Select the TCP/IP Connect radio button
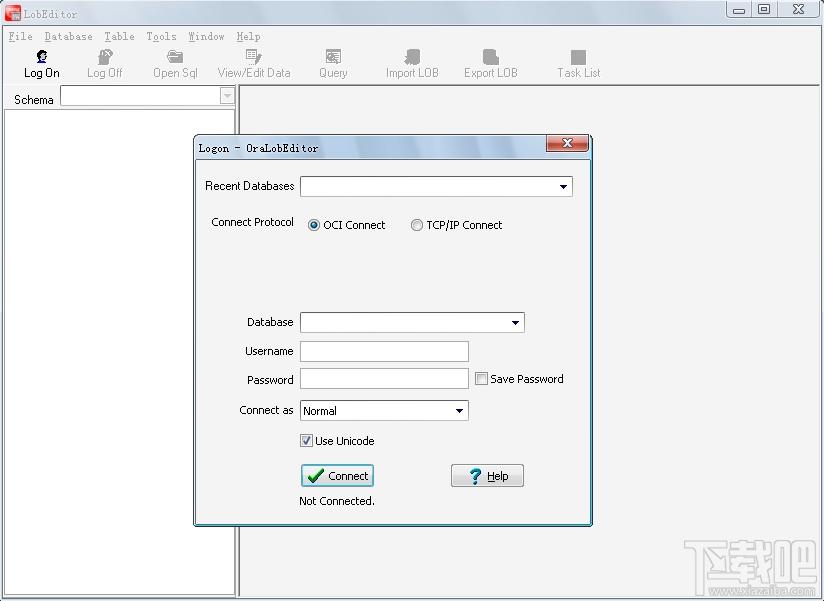The height and width of the screenshot is (601, 824). (416, 225)
